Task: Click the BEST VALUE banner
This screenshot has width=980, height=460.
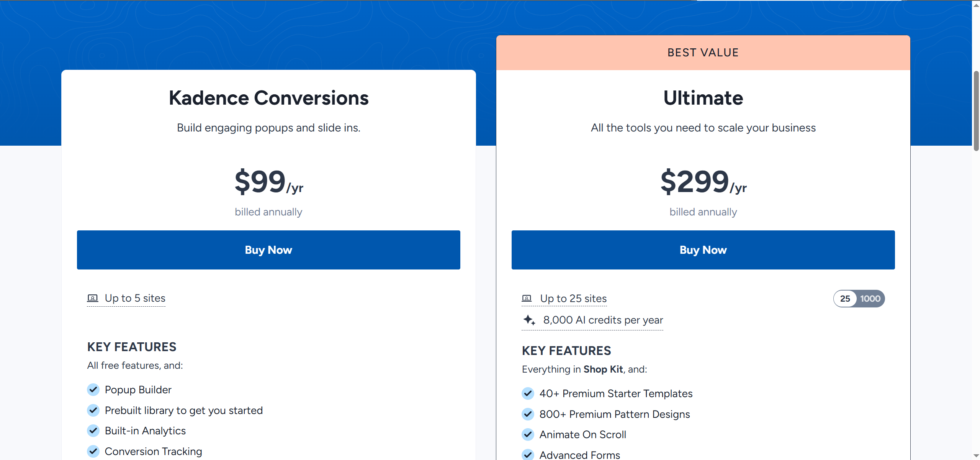Action: [x=703, y=53]
